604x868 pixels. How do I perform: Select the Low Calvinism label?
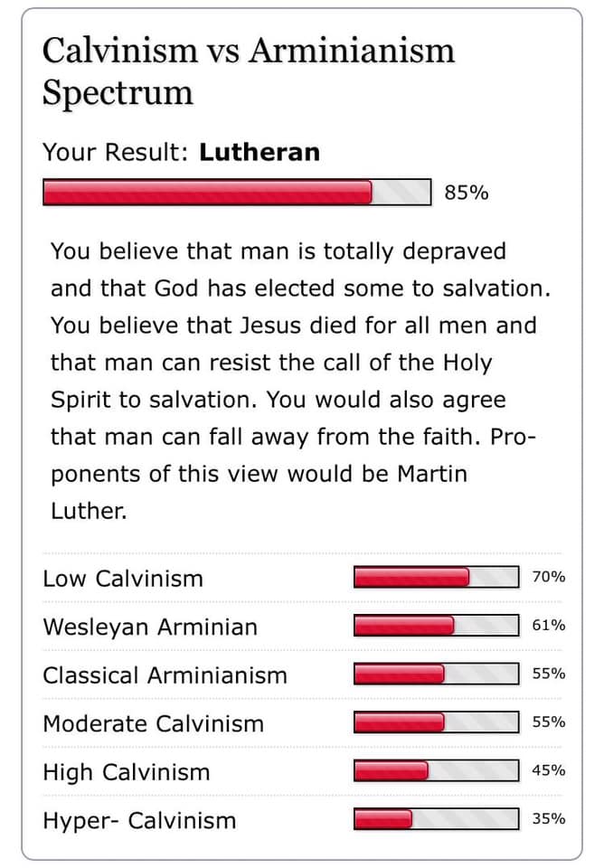[x=123, y=579]
